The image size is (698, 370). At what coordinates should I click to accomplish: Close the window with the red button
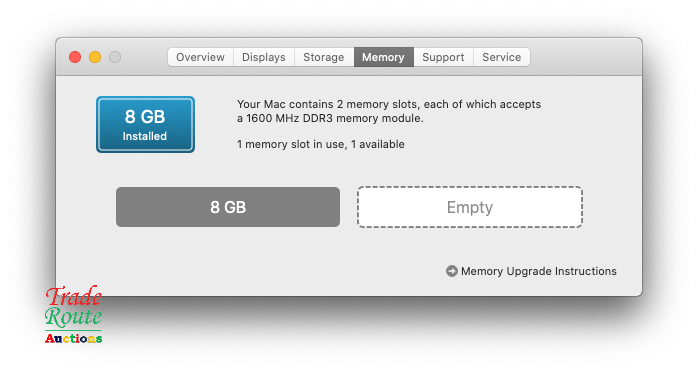click(75, 57)
